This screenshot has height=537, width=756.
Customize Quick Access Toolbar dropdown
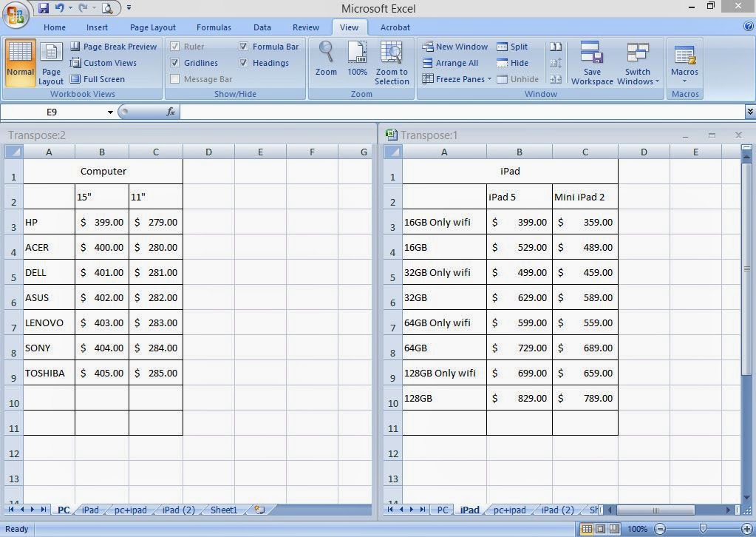click(x=129, y=7)
